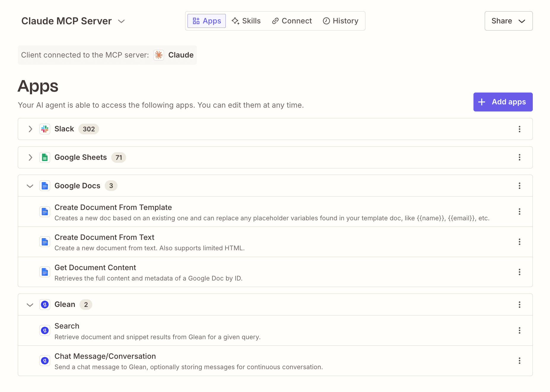Expand the Google Sheets app section
Image resolution: width=550 pixels, height=392 pixels.
(30, 157)
